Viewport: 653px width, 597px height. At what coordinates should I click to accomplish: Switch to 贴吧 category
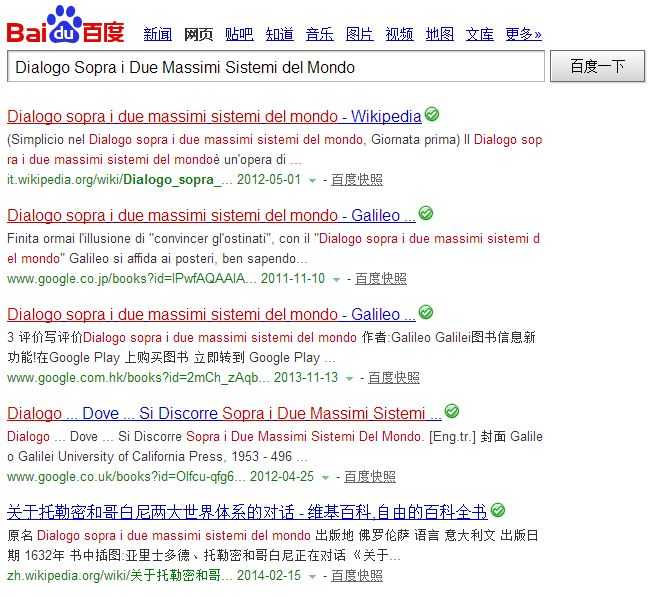(x=239, y=34)
